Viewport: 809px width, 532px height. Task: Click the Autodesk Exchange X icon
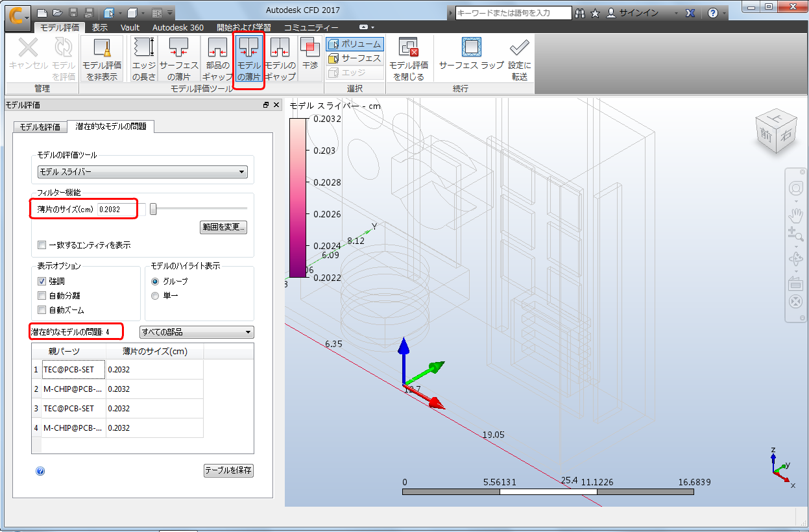click(x=690, y=13)
